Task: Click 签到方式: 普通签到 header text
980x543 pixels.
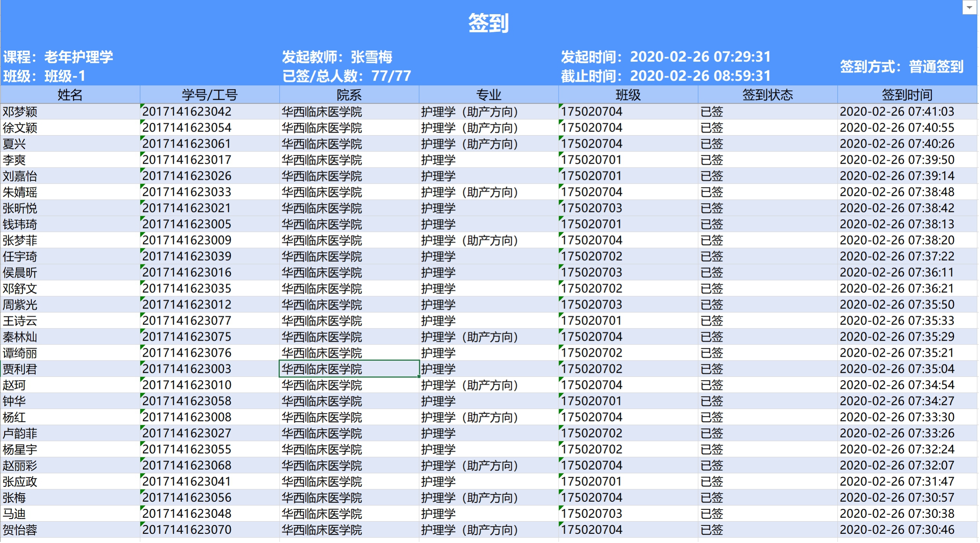Action: pos(902,67)
